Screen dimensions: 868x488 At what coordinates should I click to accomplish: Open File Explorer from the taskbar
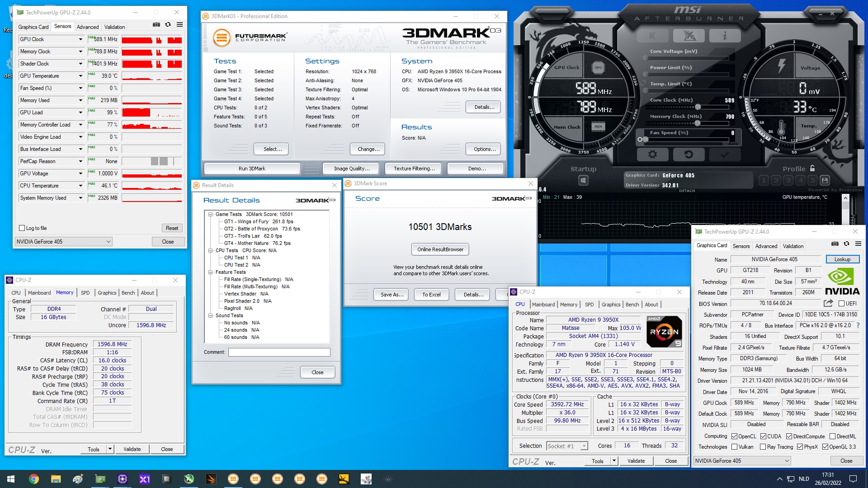(56, 479)
